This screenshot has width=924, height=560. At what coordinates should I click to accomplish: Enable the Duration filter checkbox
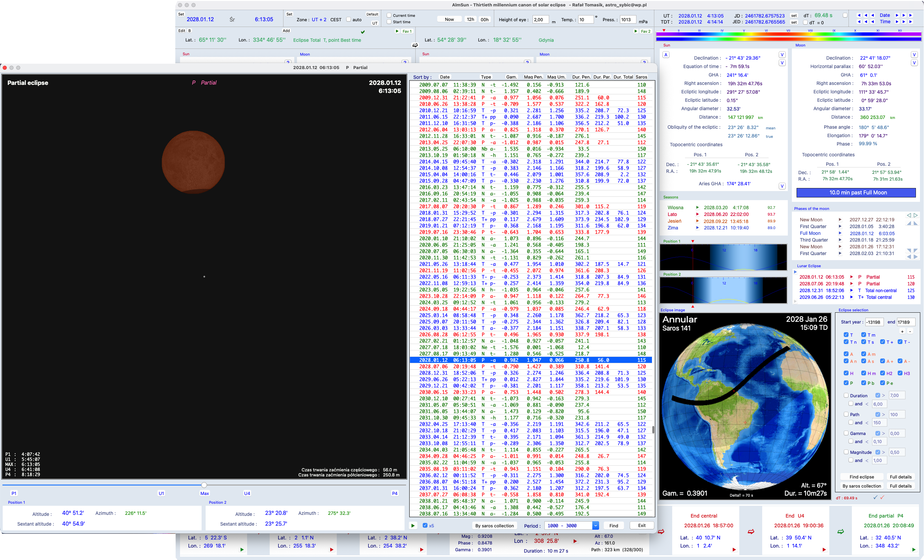[846, 396]
